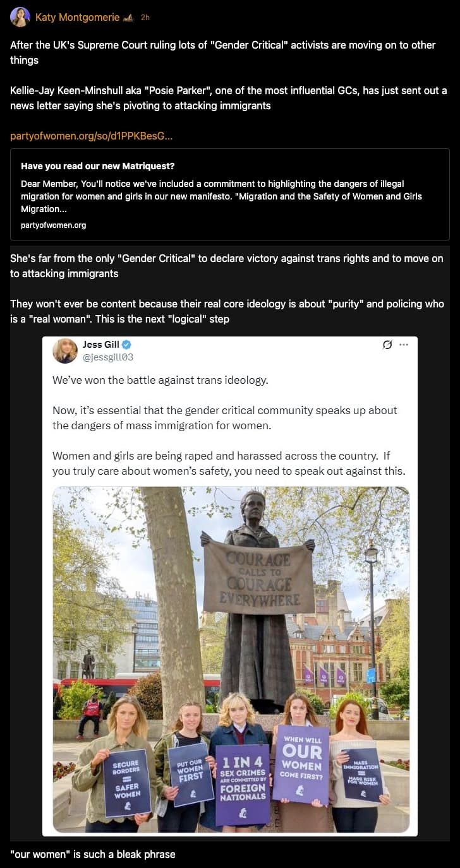Click the Grok slashed-circle icon
Viewport: 460px width, 868px height.
point(387,345)
